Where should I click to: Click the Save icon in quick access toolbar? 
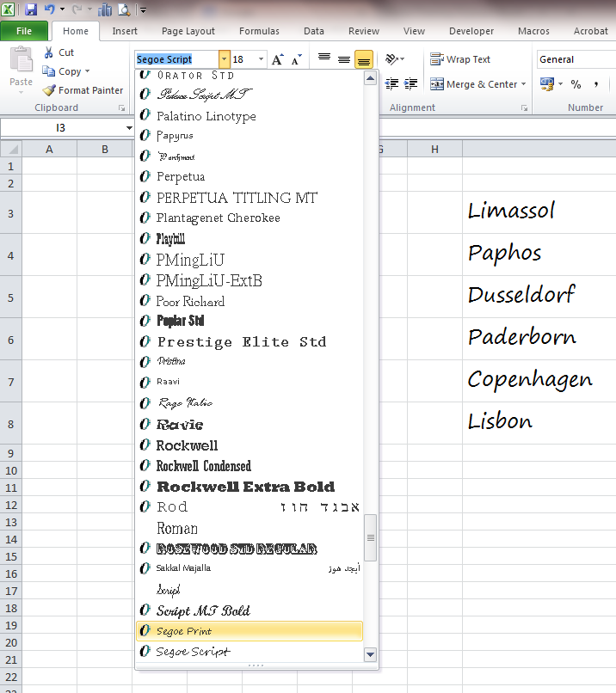[x=30, y=9]
